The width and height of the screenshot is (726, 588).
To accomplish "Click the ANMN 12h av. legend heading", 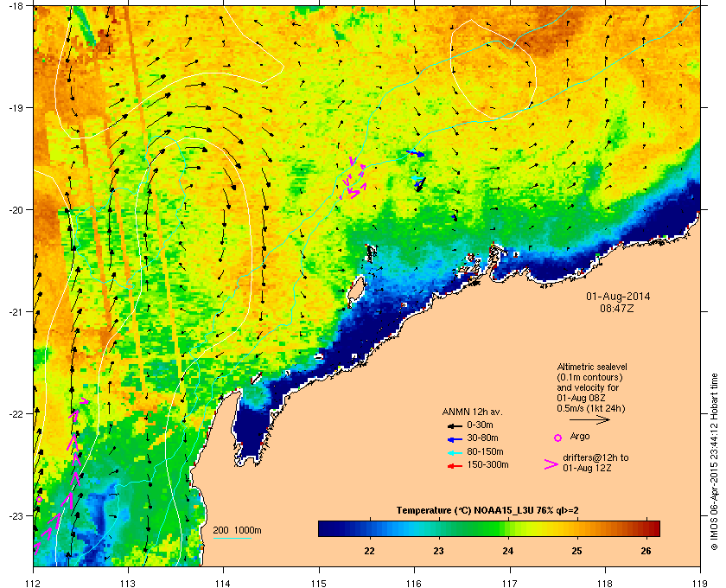I will (x=472, y=412).
